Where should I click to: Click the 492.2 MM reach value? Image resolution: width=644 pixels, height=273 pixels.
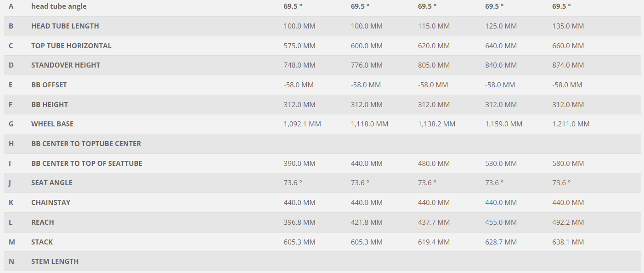(x=568, y=222)
